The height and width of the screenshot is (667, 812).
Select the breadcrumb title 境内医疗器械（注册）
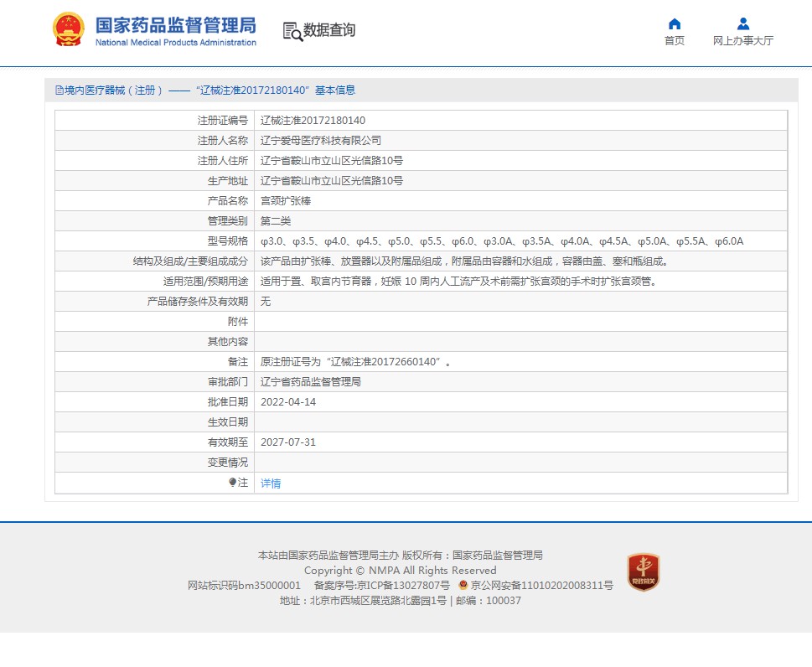pos(113,90)
